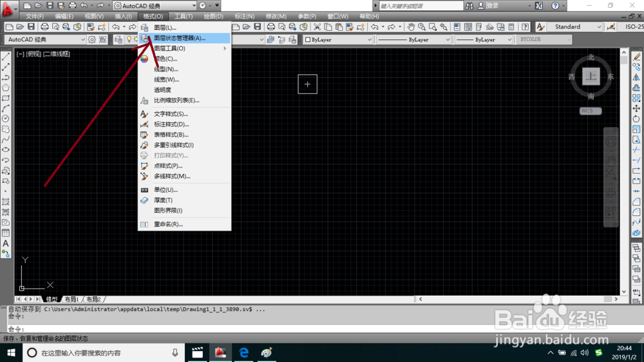Select the Polygon draw tool

[x=6, y=88]
